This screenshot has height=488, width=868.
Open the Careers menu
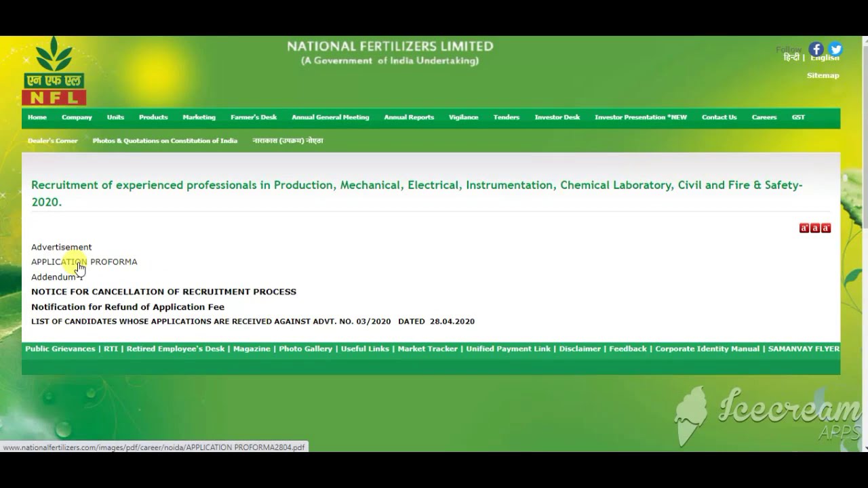click(x=764, y=117)
